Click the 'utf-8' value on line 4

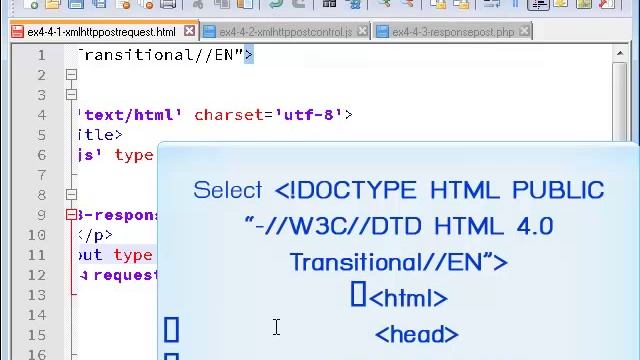[309, 115]
